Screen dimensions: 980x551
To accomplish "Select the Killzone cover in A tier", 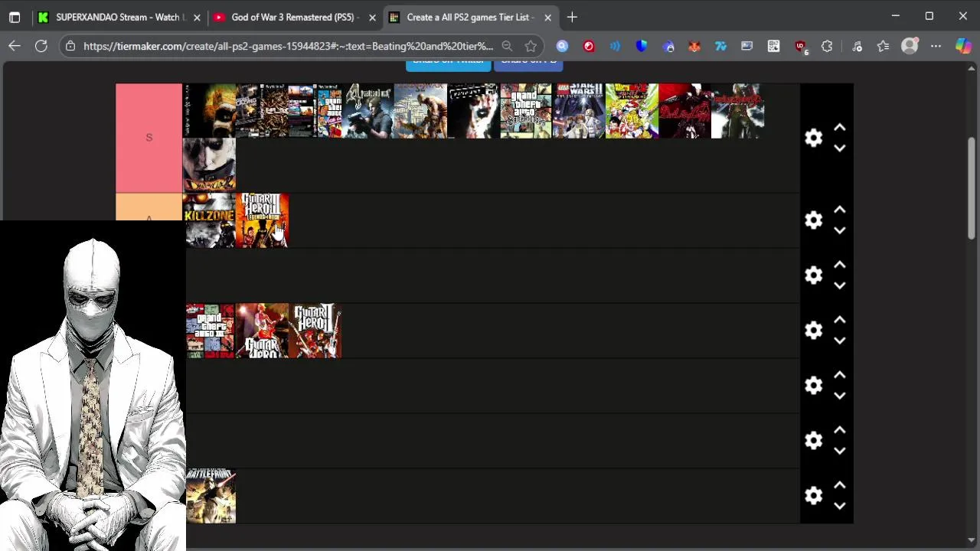I will [210, 220].
